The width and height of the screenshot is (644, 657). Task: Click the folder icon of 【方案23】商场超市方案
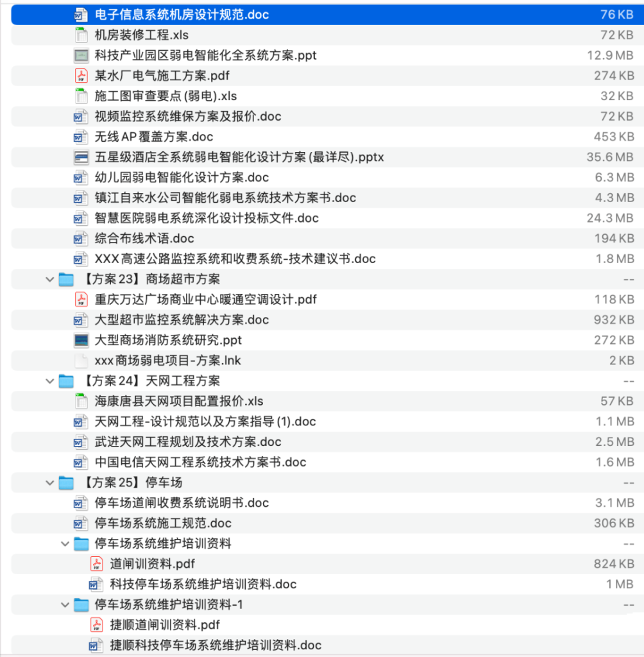click(65, 279)
